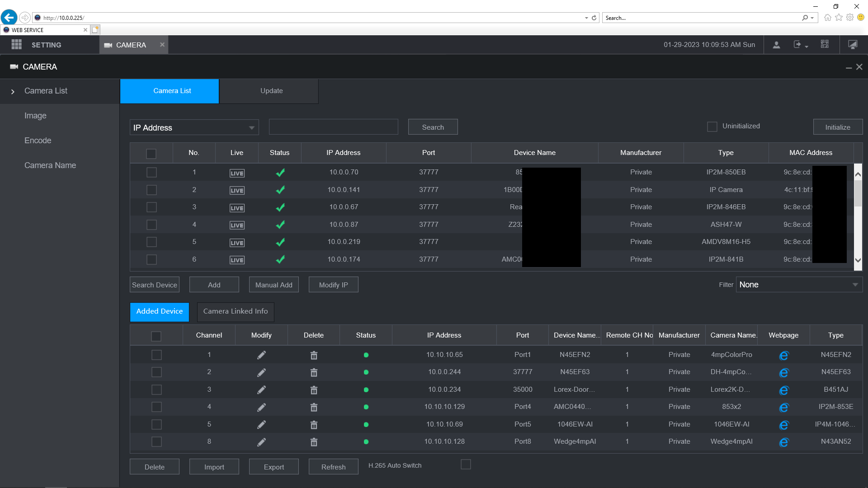The height and width of the screenshot is (488, 868).
Task: Close the CAMERA tab with X
Action: point(162,44)
